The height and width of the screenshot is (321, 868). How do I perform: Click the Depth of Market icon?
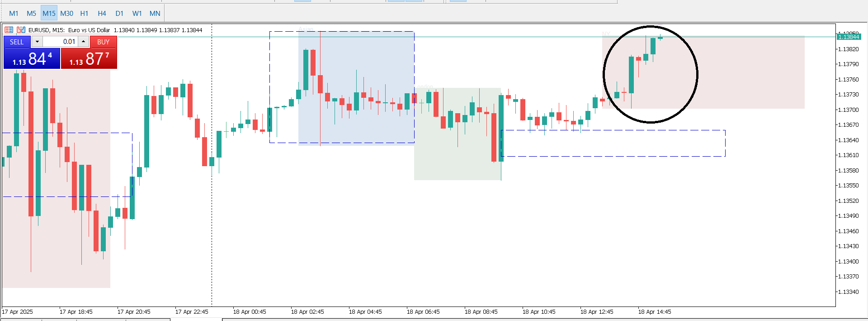click(x=21, y=30)
